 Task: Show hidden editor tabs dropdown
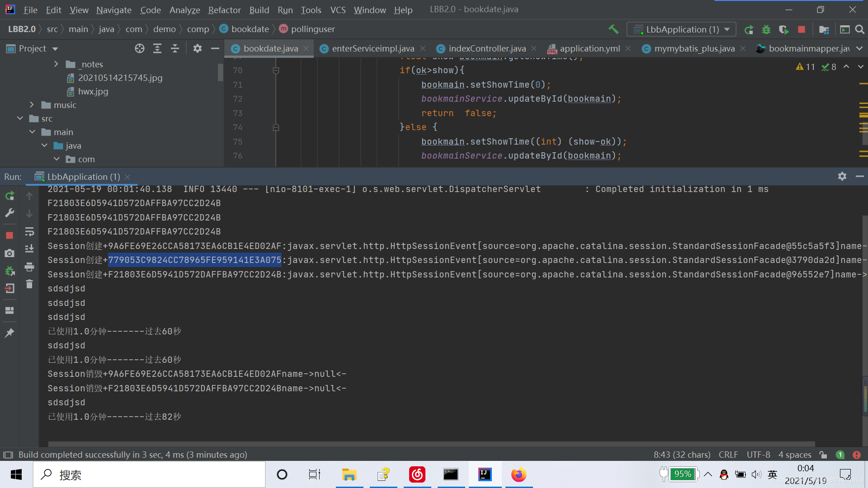[859, 48]
